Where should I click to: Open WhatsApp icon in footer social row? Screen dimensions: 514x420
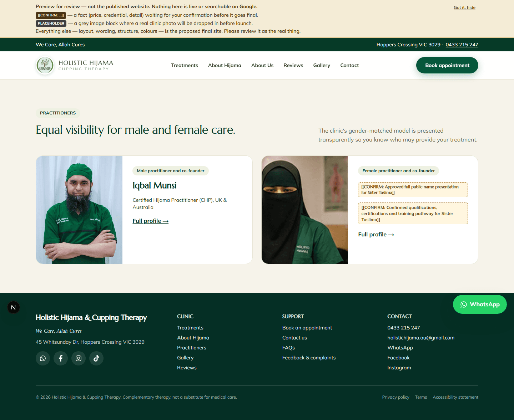tap(43, 358)
